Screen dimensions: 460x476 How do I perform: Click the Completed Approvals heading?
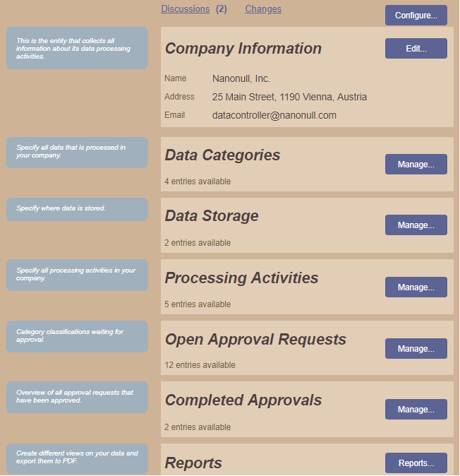click(x=243, y=400)
